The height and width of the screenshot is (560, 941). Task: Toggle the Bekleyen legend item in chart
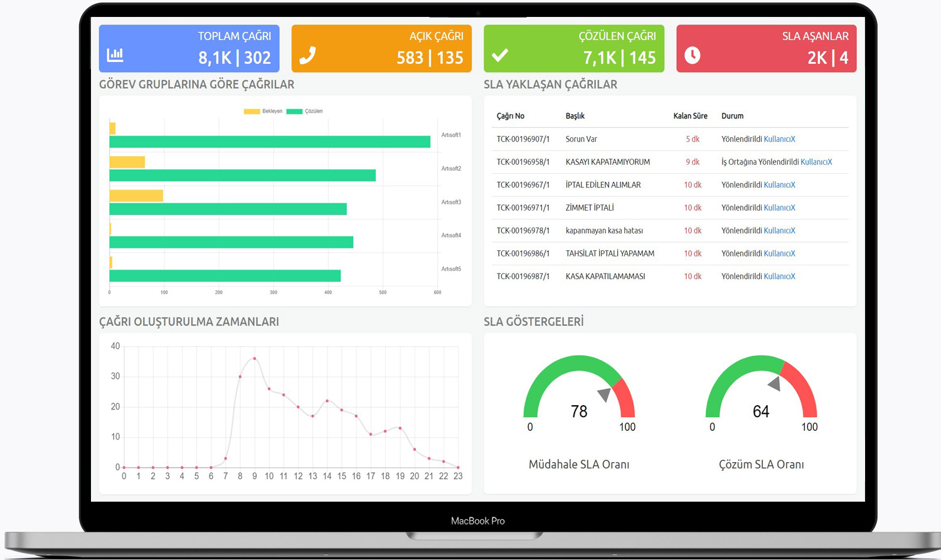click(x=263, y=111)
